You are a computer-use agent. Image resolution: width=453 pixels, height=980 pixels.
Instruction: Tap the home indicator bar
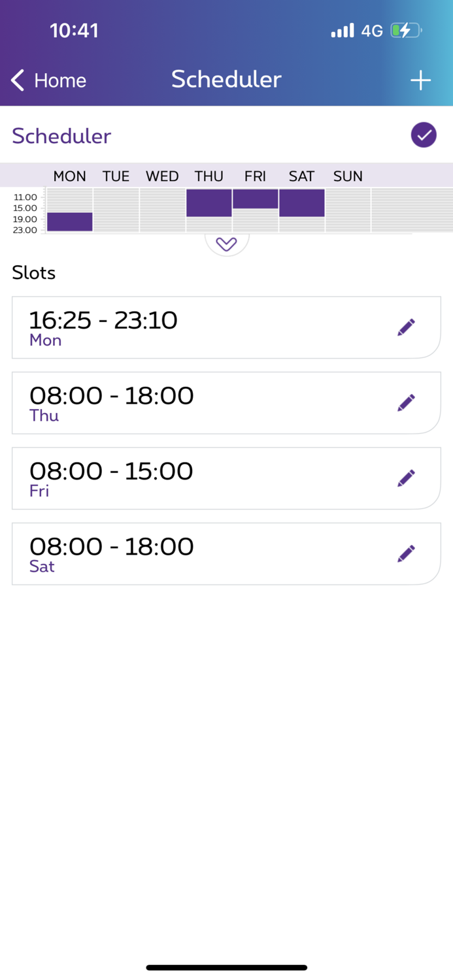click(226, 968)
